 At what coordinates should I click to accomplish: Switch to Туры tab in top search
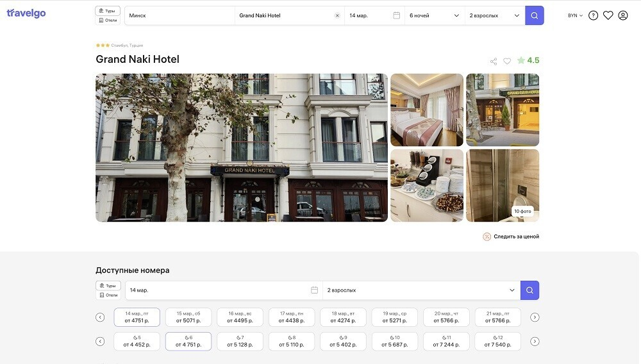[x=108, y=11]
